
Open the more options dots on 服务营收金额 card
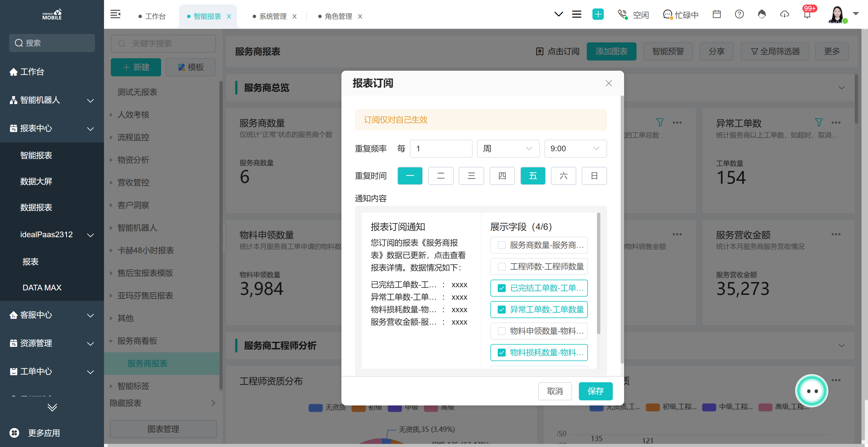(x=836, y=234)
